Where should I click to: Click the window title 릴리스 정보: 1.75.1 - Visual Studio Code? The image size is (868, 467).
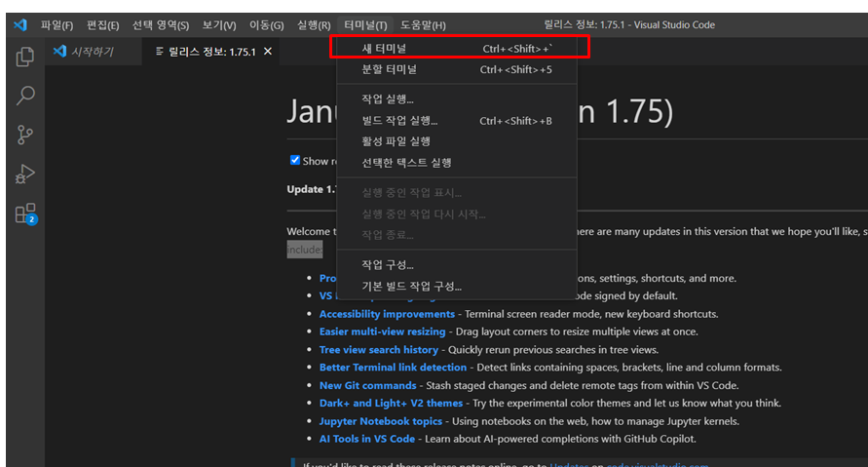coord(629,25)
